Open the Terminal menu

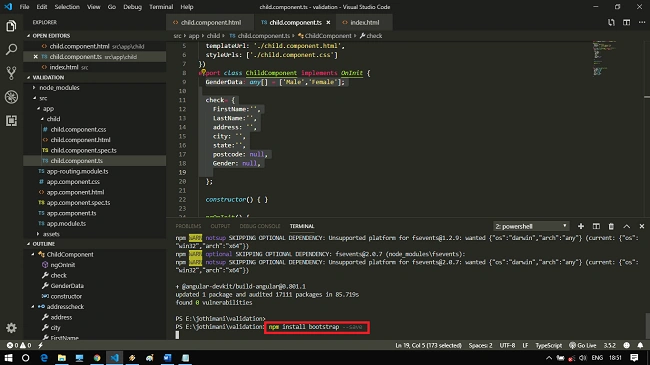coord(161,7)
